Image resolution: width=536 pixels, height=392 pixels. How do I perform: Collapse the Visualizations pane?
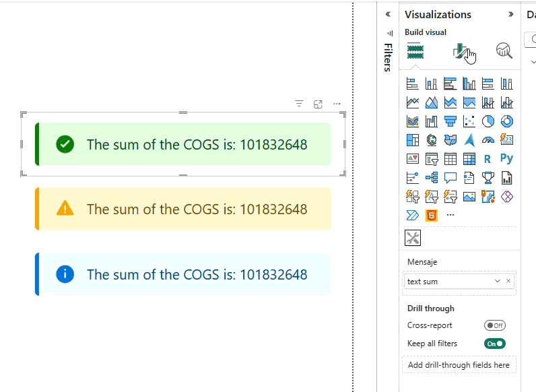(510, 14)
